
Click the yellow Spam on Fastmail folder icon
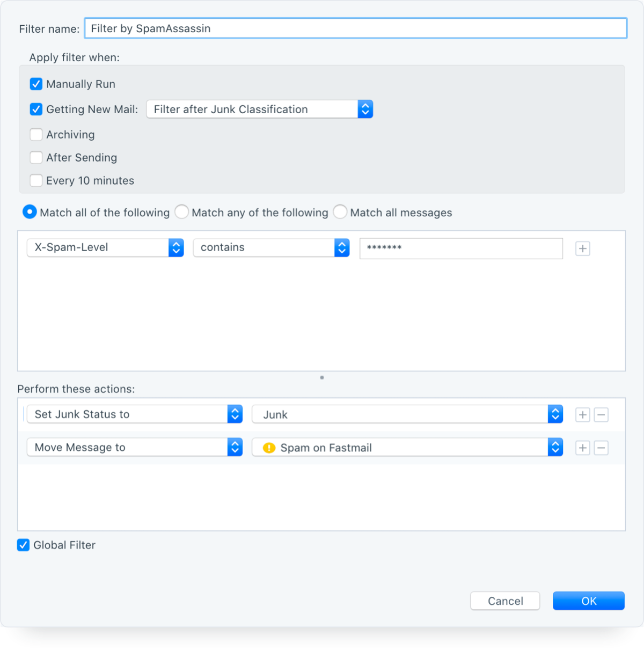tap(269, 448)
